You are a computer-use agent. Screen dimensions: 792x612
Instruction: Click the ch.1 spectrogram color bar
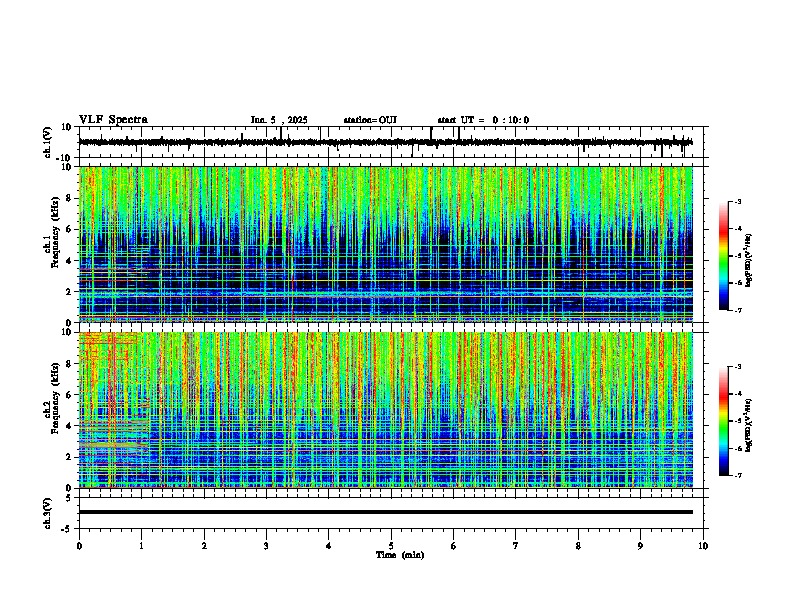tap(723, 256)
